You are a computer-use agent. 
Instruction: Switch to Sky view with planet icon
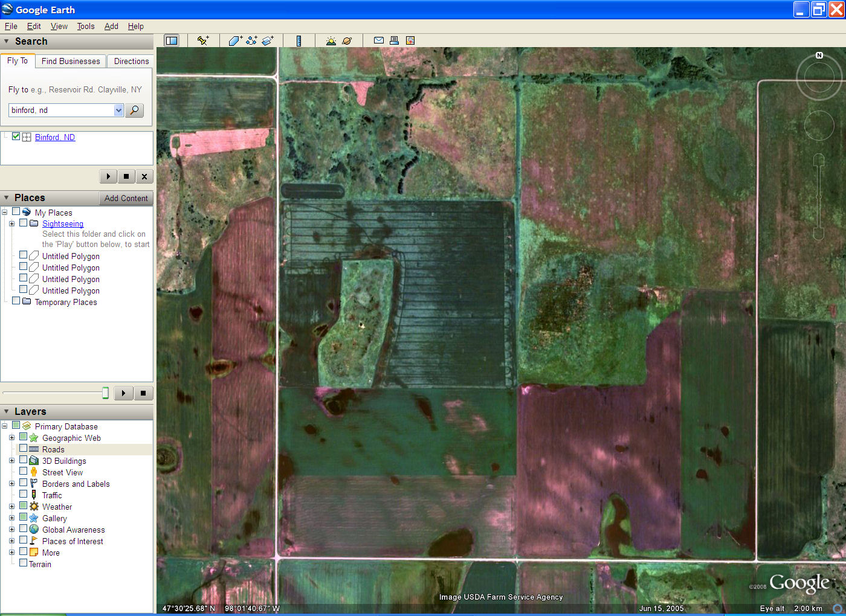[x=347, y=40]
